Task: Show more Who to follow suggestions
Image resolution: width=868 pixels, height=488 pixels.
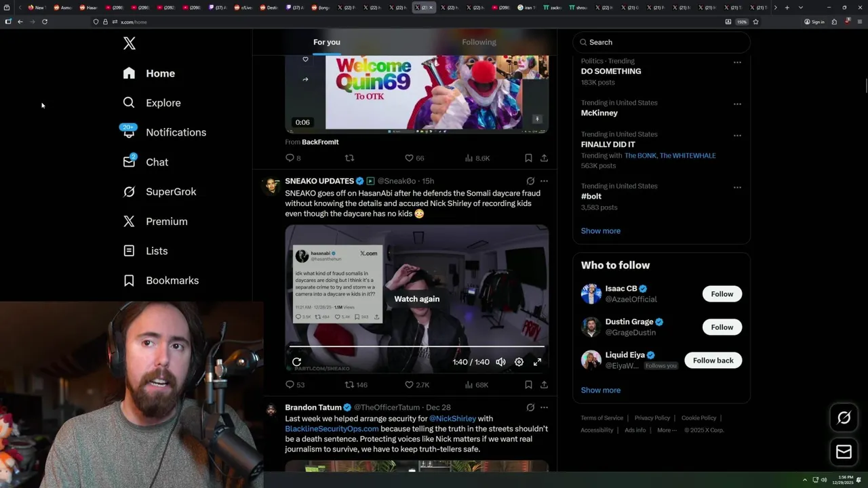Action: [601, 390]
